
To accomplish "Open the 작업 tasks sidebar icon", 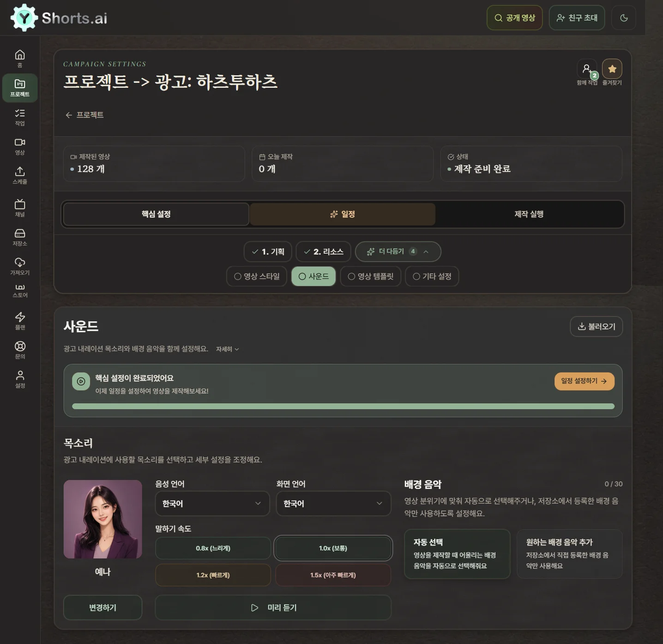I will coord(20,117).
